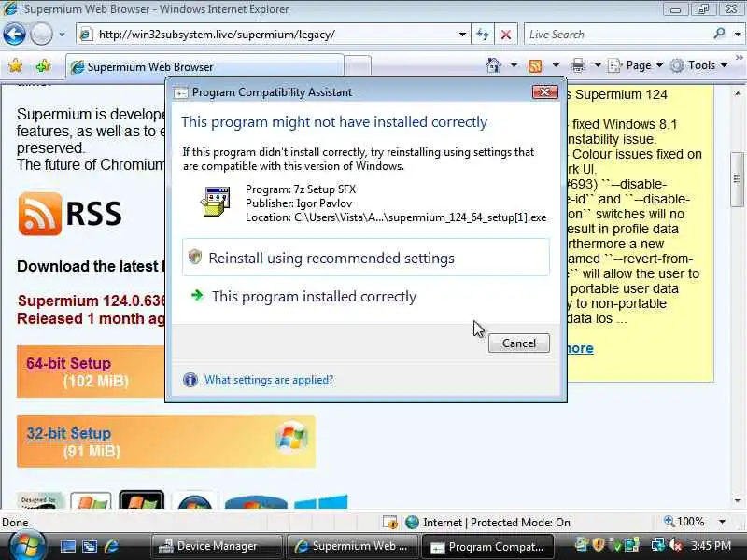
Task: Click Cancel in Program Compatibility Assistant
Action: [519, 343]
